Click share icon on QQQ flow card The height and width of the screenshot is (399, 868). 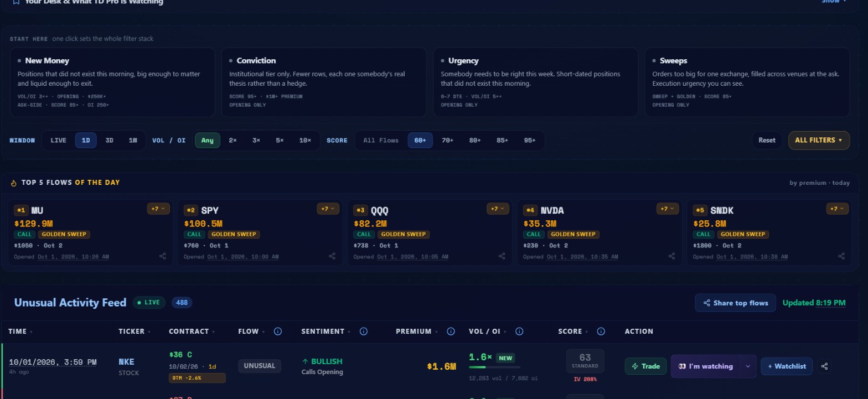tap(502, 256)
